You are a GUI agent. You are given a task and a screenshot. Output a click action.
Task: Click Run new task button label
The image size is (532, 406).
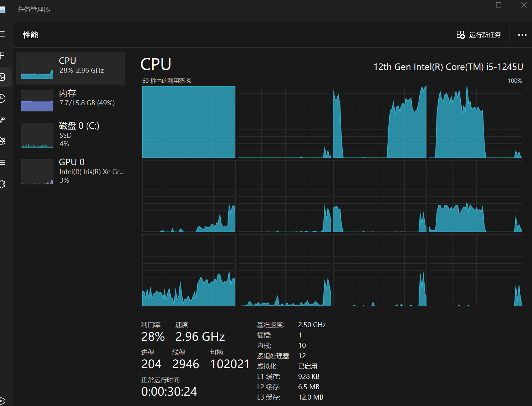(x=485, y=35)
